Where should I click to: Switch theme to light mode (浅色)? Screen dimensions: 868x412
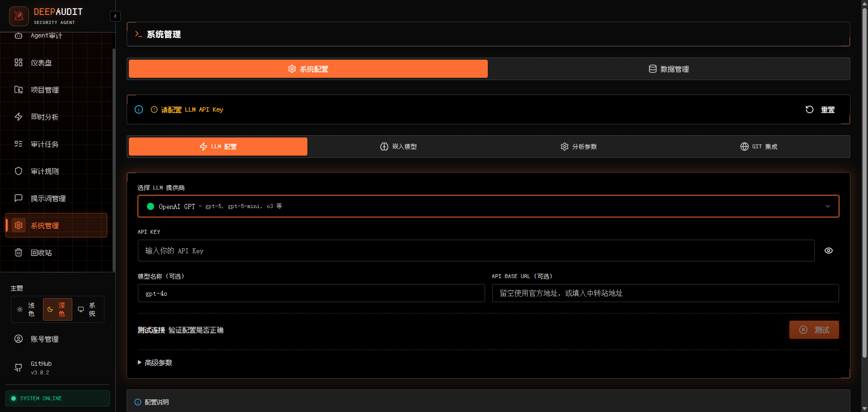tap(26, 309)
